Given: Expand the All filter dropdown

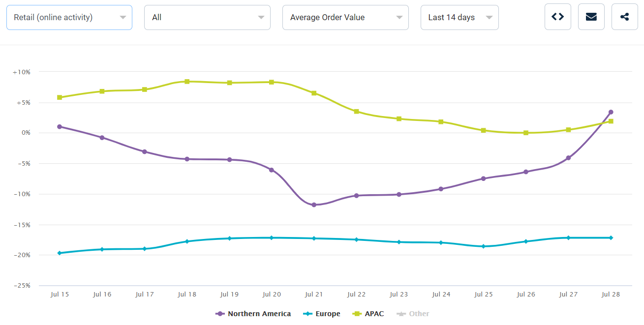Looking at the screenshot, I should point(207,18).
